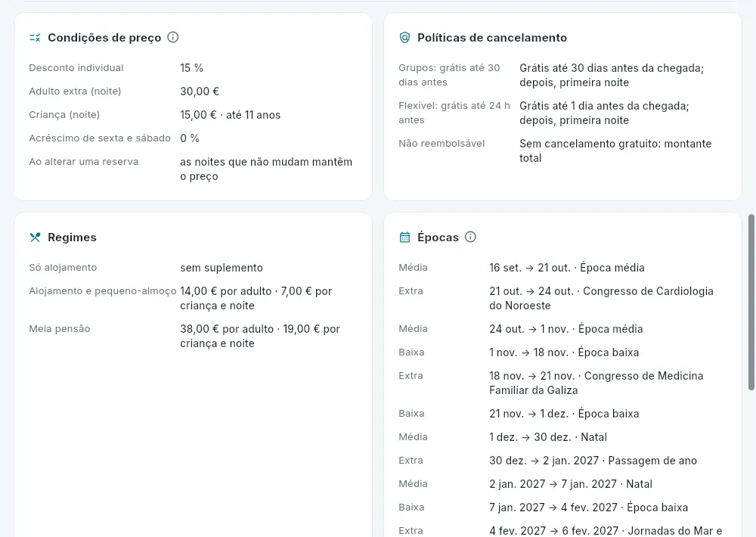
Task: Click the Regimes heading
Action: 72,237
